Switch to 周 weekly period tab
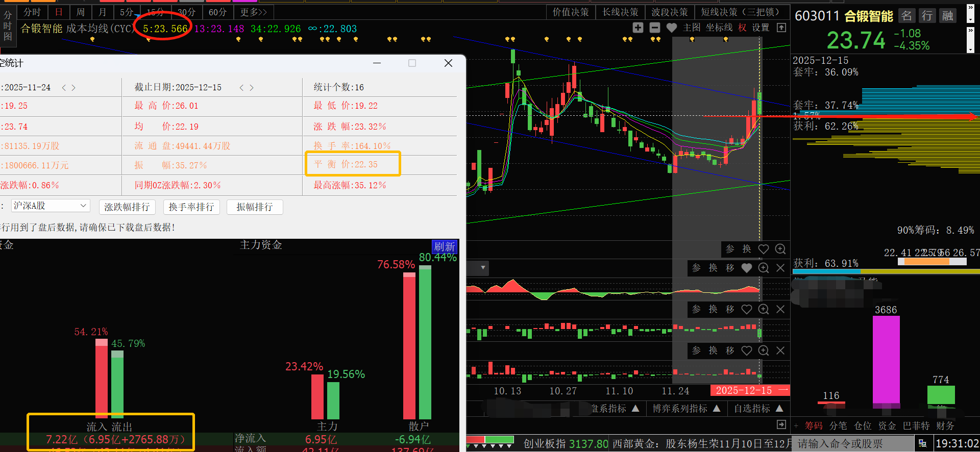This screenshot has height=452, width=980. 81,12
